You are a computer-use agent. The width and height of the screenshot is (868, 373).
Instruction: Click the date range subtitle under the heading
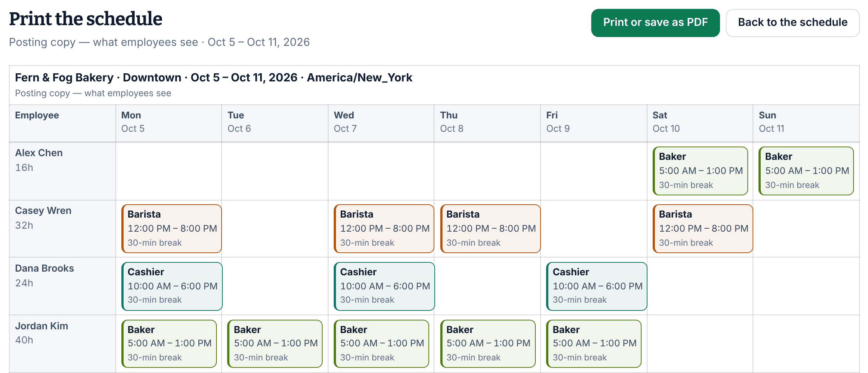pyautogui.click(x=159, y=42)
